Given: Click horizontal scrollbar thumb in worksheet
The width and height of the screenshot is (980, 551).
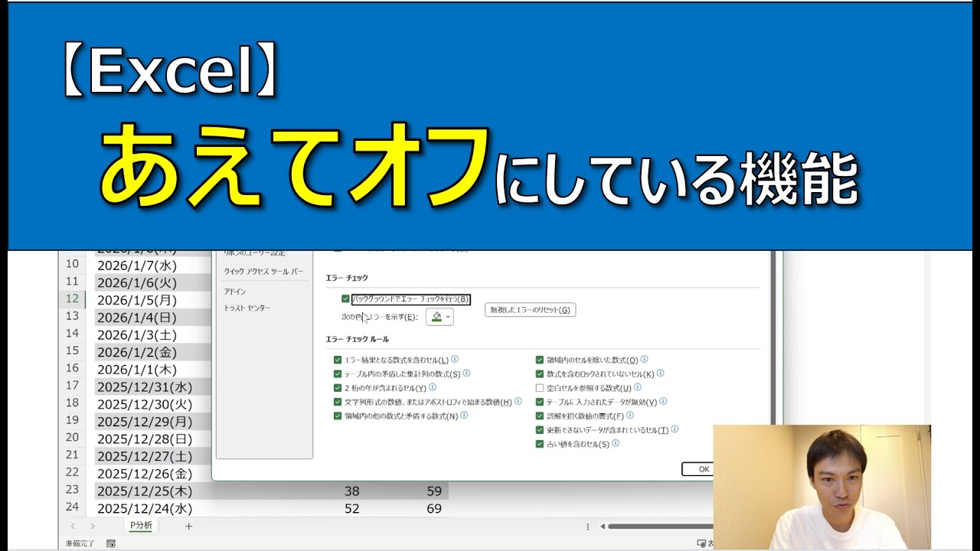Looking at the screenshot, I should click(660, 526).
